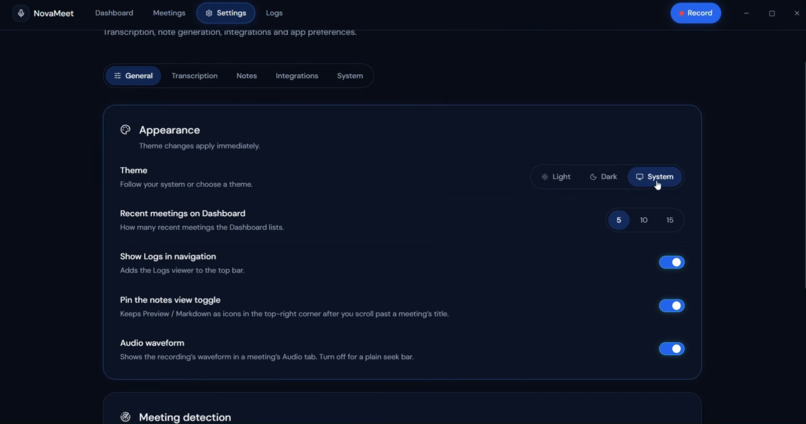Screen dimensions: 806x424
Task: Open the Dashboard page
Action: (114, 13)
